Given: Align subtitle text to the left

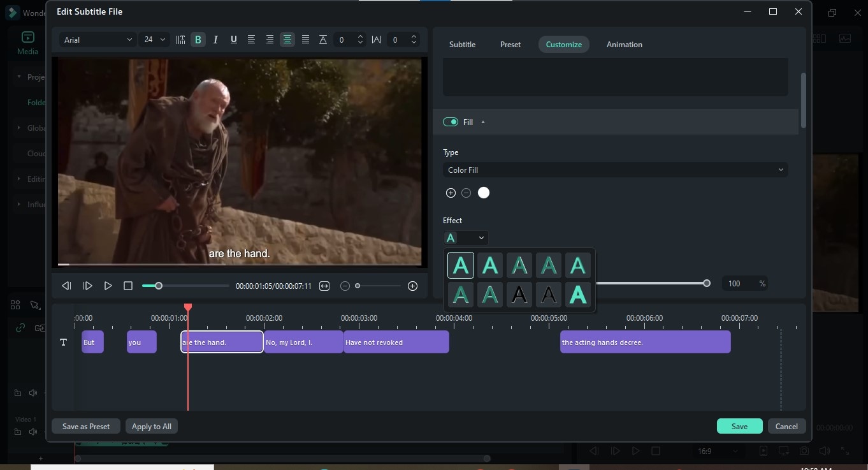Looking at the screenshot, I should [251, 40].
